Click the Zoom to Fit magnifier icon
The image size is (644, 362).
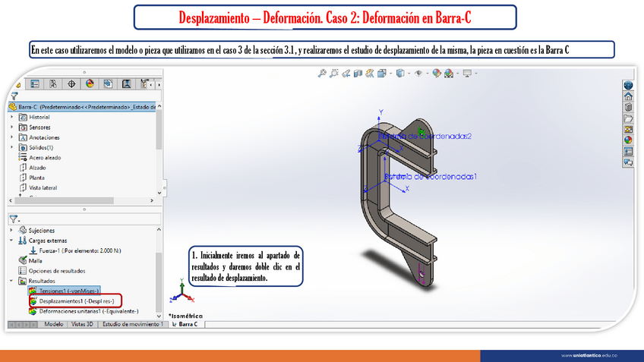coord(322,74)
